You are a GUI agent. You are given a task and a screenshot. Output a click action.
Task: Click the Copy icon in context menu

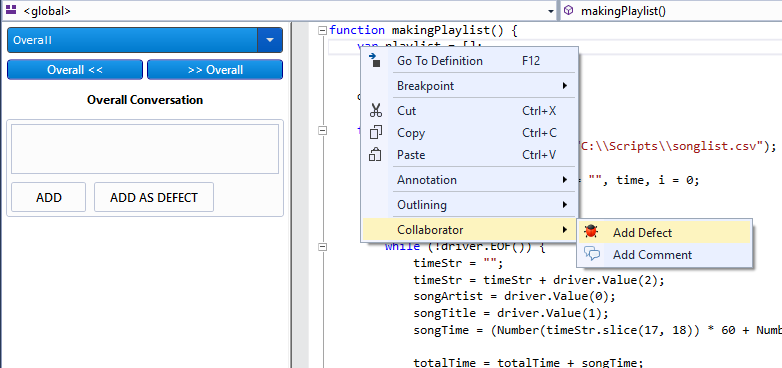click(x=376, y=133)
